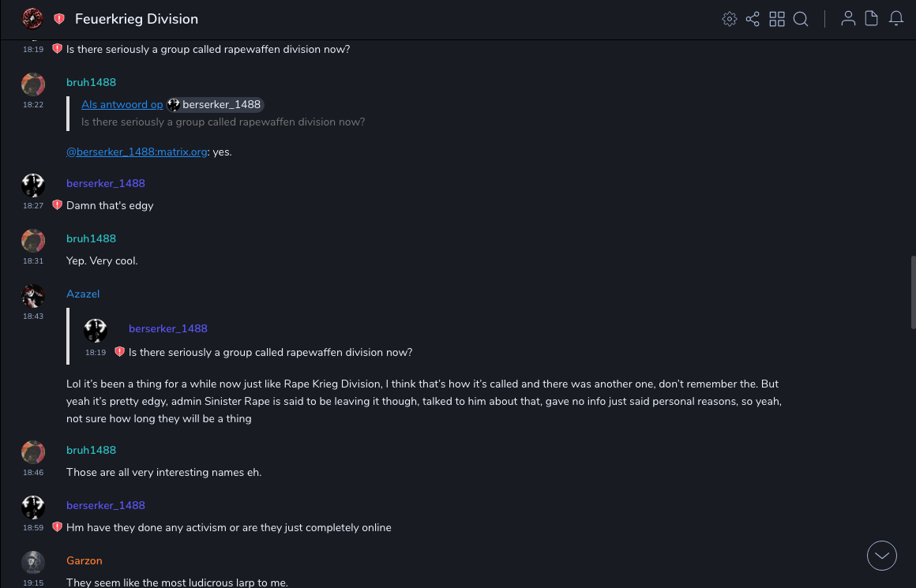Select the Azazel username label
Viewport: 916px width, 588px height.
[x=83, y=294]
